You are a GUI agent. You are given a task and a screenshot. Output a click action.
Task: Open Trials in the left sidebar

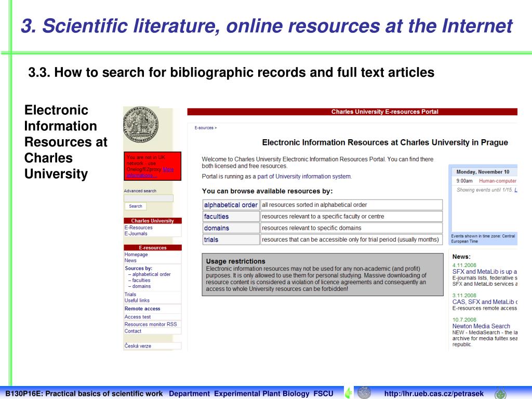tap(130, 295)
